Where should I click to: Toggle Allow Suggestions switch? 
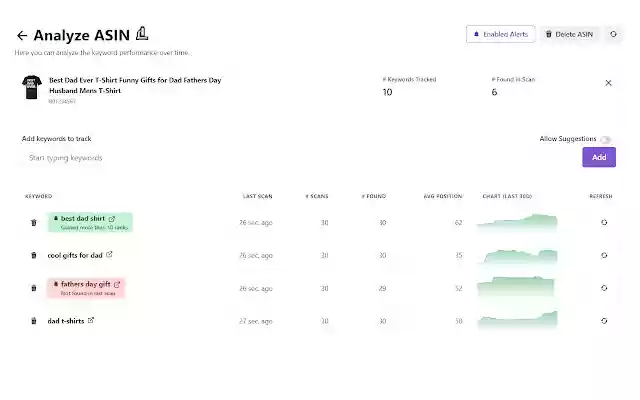607,139
